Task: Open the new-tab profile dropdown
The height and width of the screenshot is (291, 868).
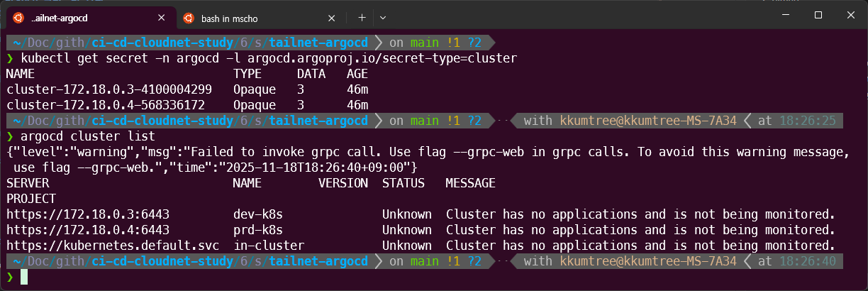Action: pos(383,17)
